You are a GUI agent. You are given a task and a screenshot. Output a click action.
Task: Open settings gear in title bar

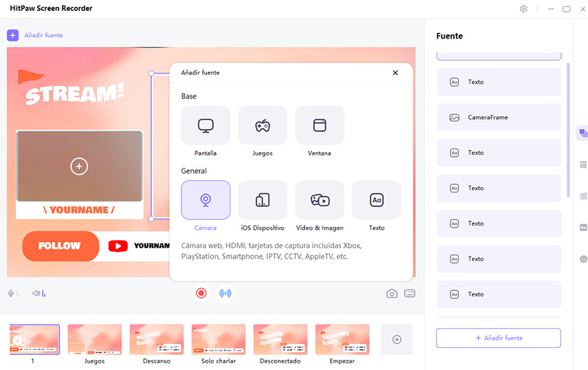[523, 9]
